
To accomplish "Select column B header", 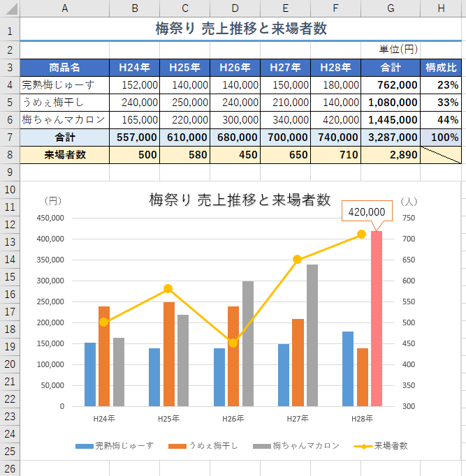I will (x=135, y=8).
